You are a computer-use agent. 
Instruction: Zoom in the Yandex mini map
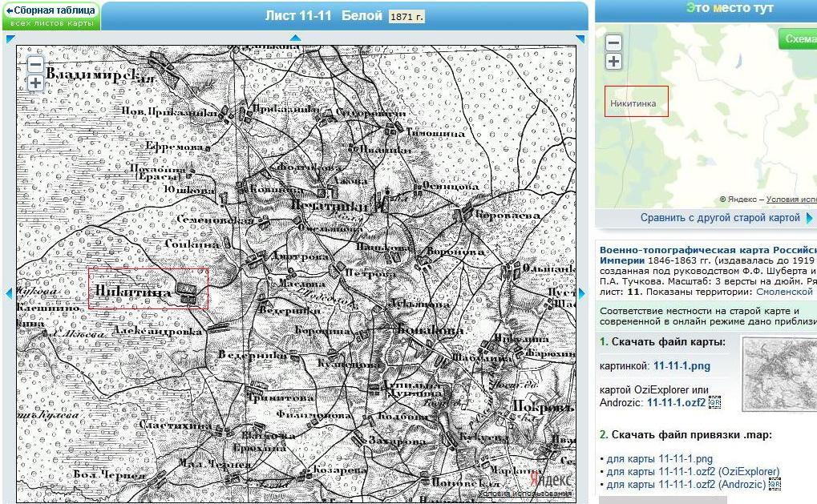(x=614, y=62)
